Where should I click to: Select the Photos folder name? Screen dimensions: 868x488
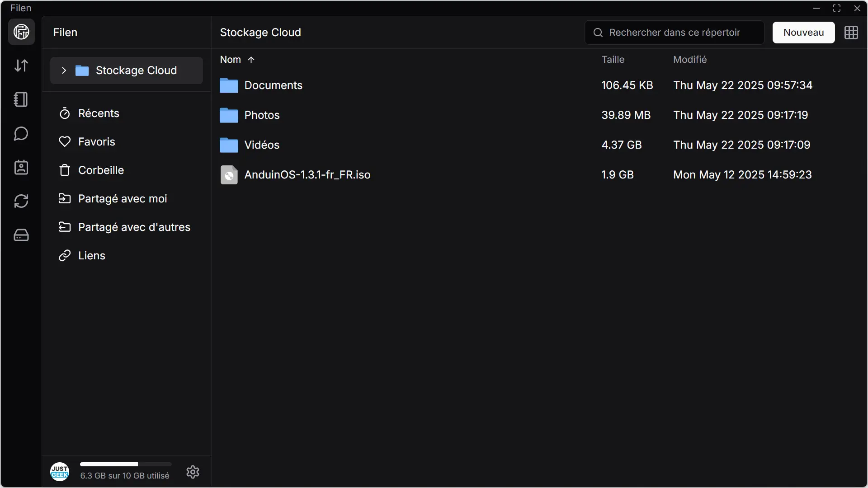tap(262, 115)
